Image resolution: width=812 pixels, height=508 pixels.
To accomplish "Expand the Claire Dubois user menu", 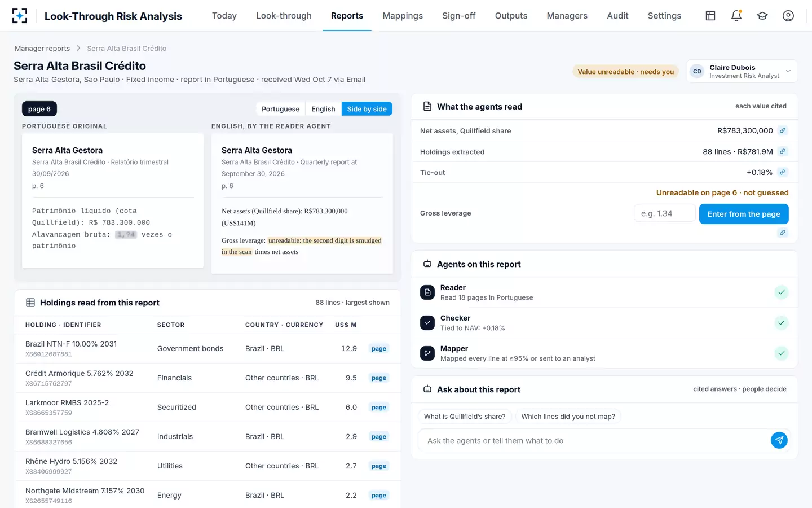I will click(742, 71).
